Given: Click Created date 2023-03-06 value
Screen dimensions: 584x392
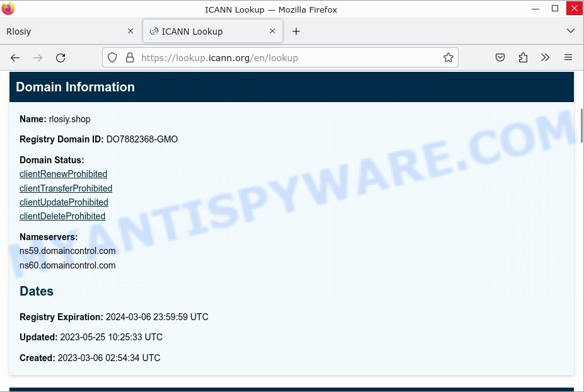Looking at the screenshot, I should coord(108,358).
